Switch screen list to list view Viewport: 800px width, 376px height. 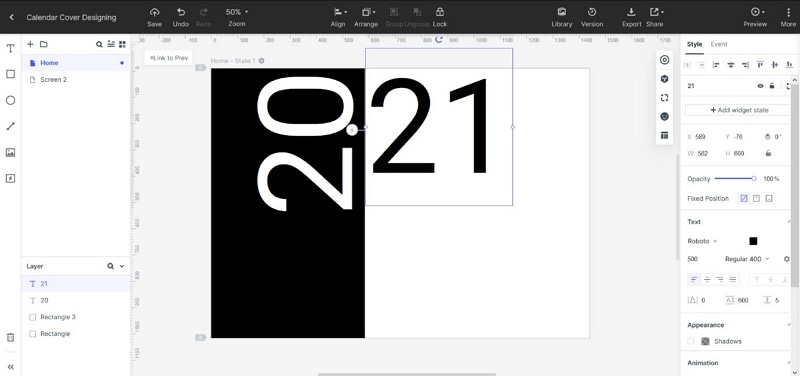pyautogui.click(x=111, y=44)
